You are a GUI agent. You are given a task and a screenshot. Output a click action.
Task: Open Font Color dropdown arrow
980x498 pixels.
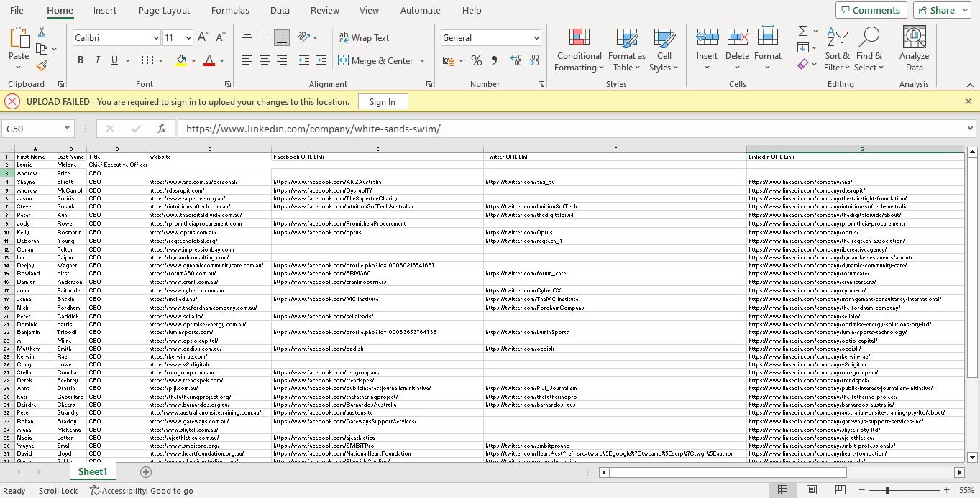221,61
